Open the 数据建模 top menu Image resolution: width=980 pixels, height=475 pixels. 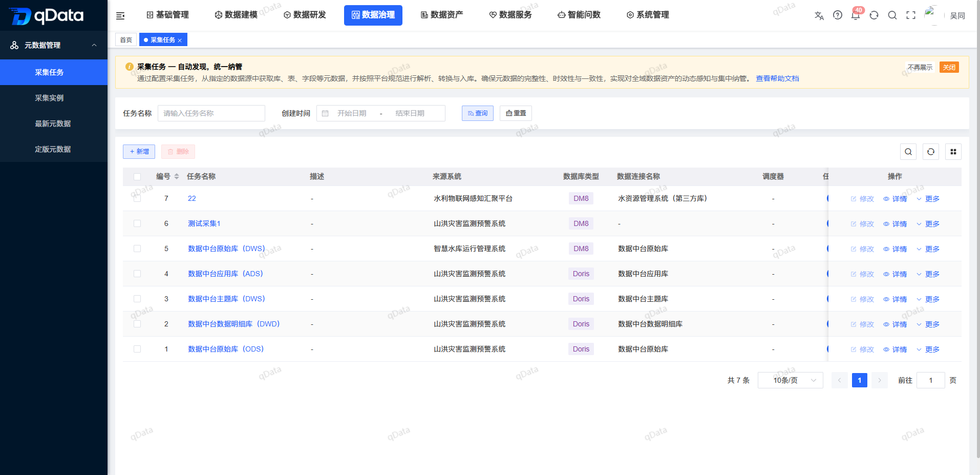pos(236,15)
